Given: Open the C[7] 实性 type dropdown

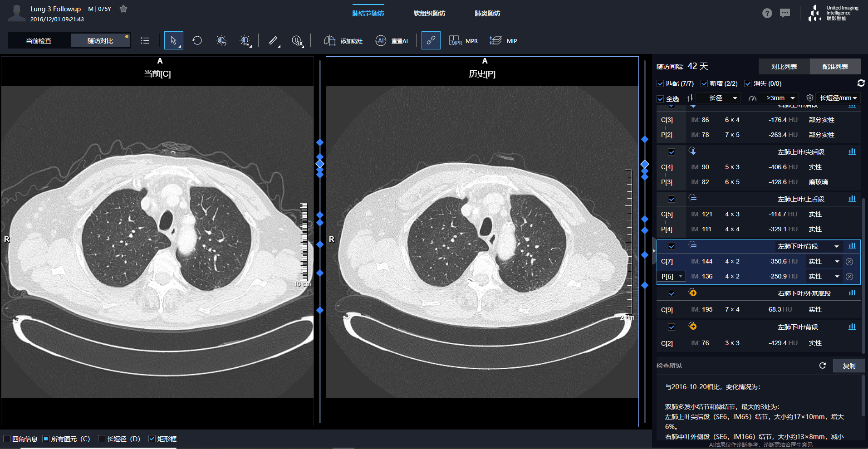Looking at the screenshot, I should coord(824,261).
